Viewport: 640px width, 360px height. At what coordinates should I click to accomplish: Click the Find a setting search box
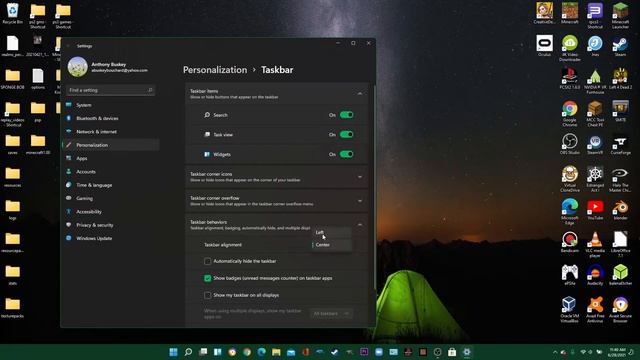[110, 90]
